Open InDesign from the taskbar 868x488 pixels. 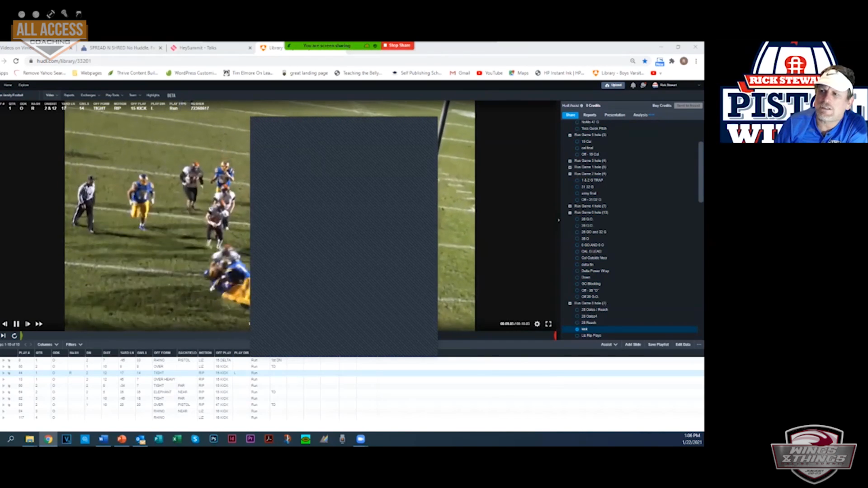tap(232, 439)
